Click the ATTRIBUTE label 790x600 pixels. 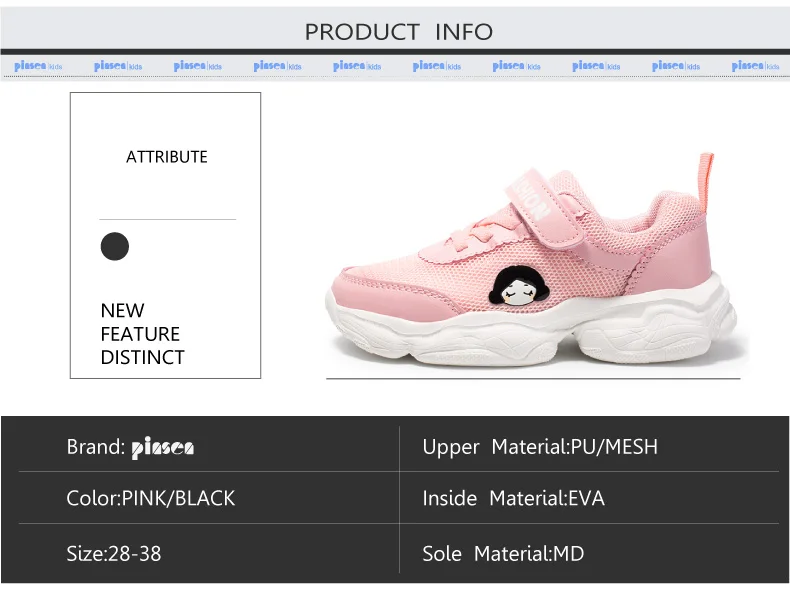tap(167, 157)
